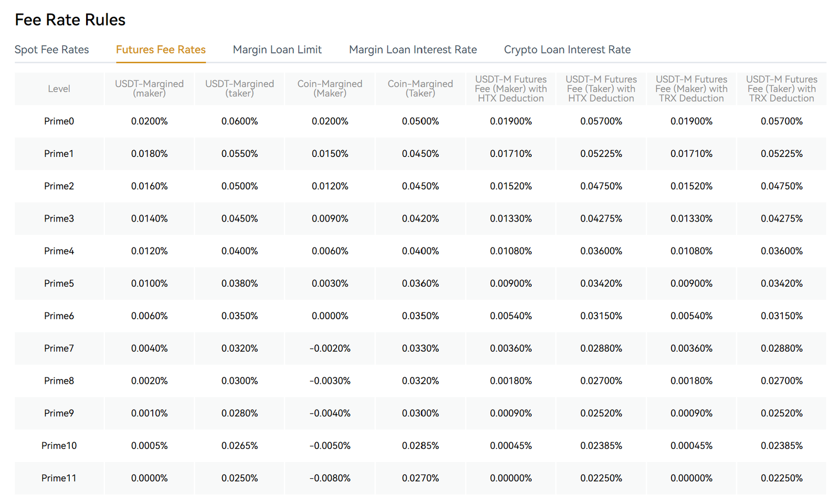
Task: Select the 0.02250% TRX Deduction value for Prime11
Action: click(x=782, y=478)
